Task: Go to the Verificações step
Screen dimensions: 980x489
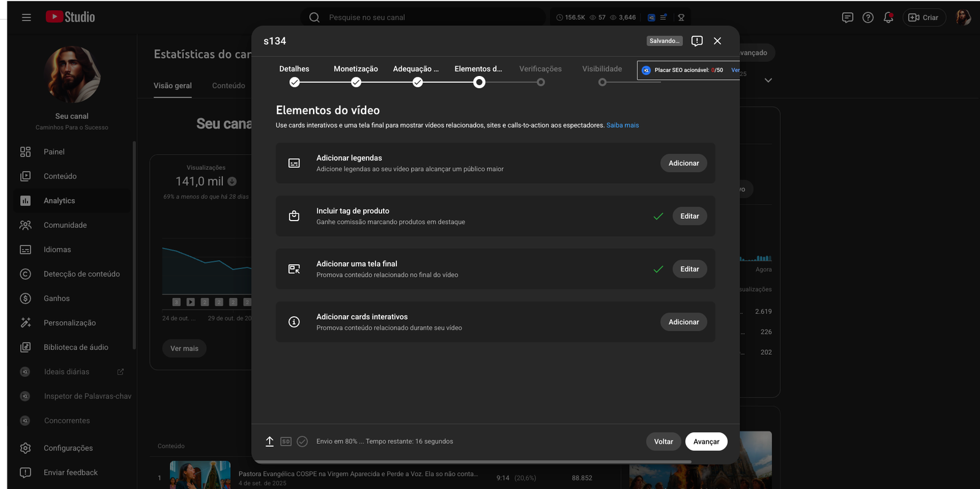Action: tap(540, 76)
